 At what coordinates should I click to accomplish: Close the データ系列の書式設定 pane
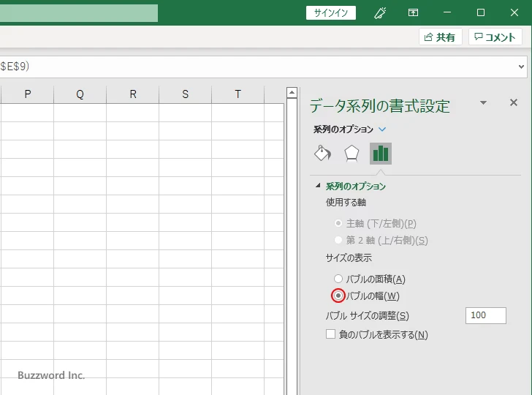(x=513, y=103)
